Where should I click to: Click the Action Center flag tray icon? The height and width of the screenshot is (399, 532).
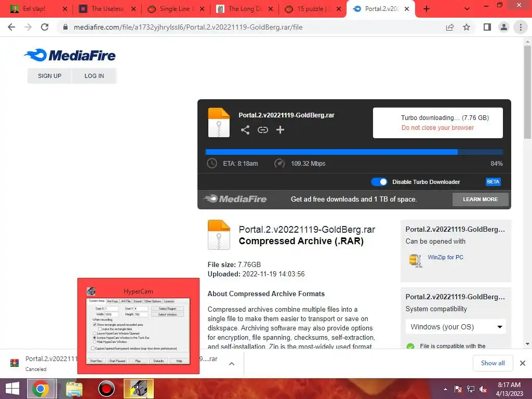[458, 389]
